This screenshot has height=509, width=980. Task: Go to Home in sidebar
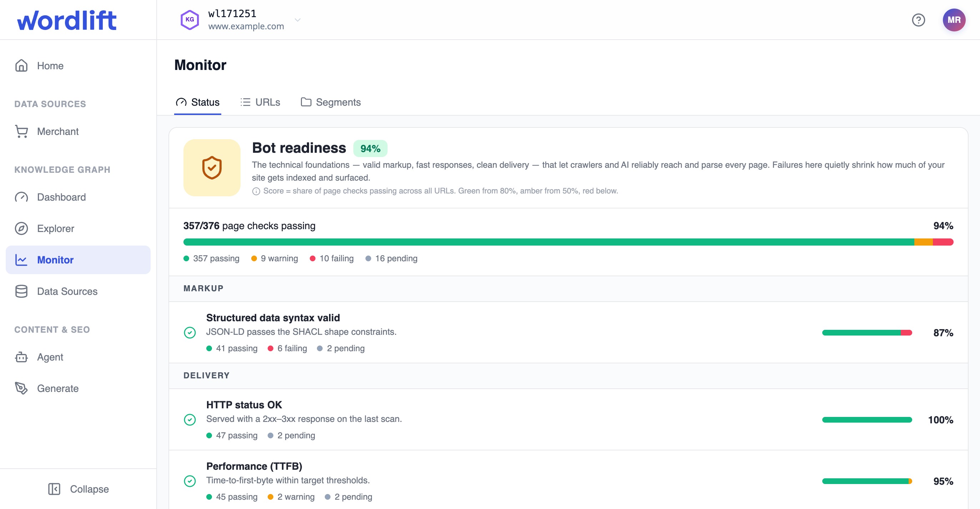(78, 65)
